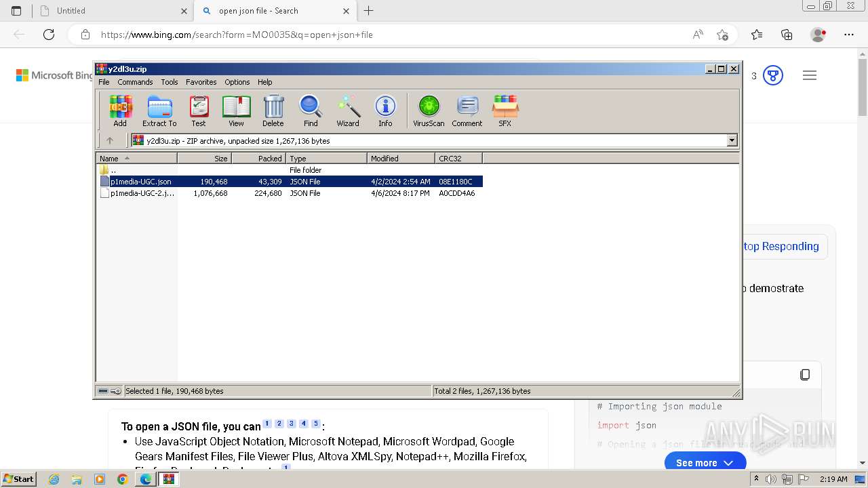This screenshot has width=868, height=488.
Task: Open Internet Explorer from the taskbar
Action: coord(54,479)
